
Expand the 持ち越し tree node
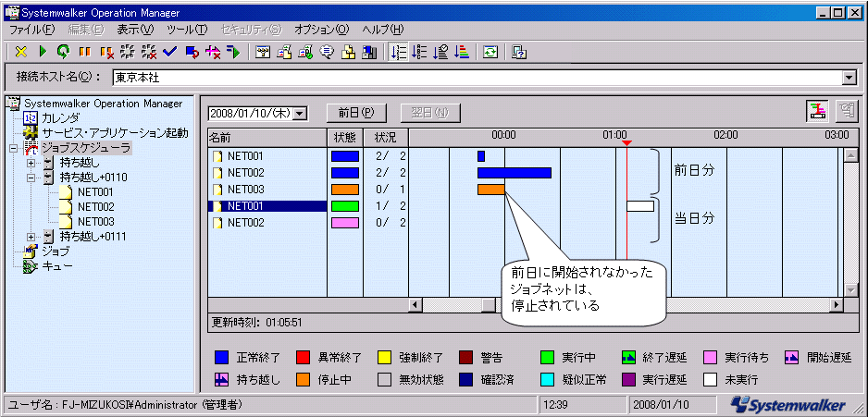(31, 163)
